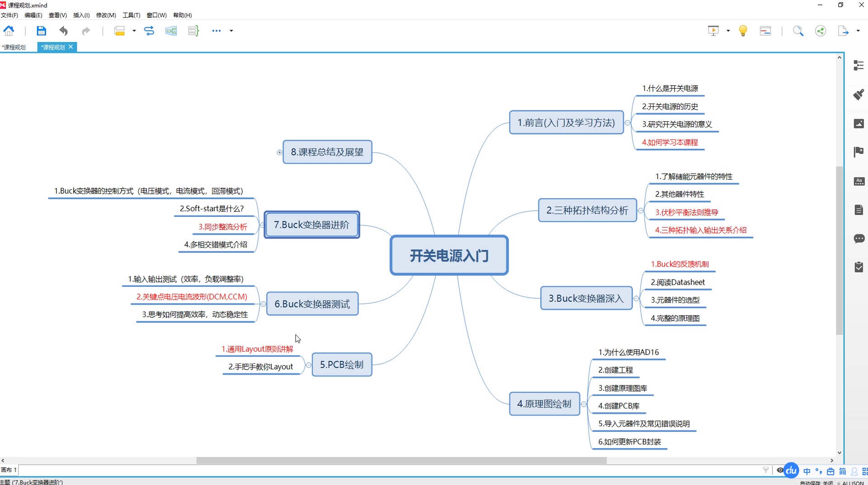Add a boundary around topics
This screenshot has height=485, width=868.
(171, 31)
